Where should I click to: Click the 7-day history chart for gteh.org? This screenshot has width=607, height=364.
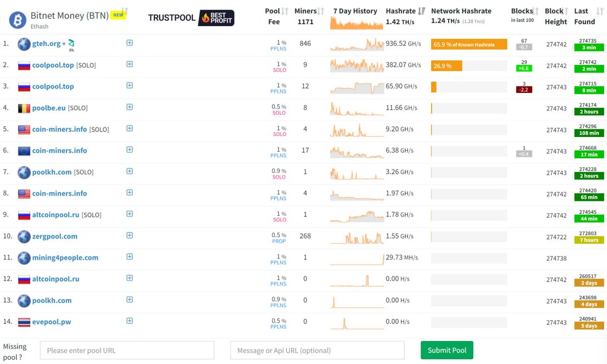[357, 44]
